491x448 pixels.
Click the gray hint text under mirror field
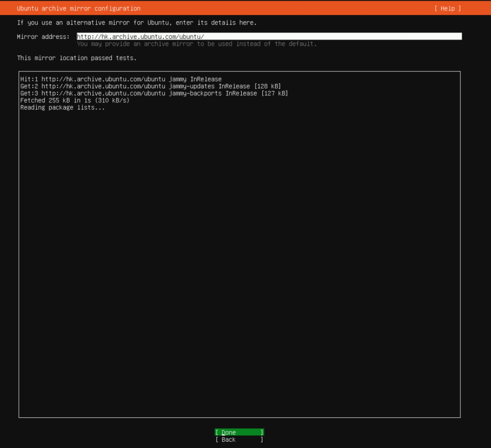click(197, 44)
